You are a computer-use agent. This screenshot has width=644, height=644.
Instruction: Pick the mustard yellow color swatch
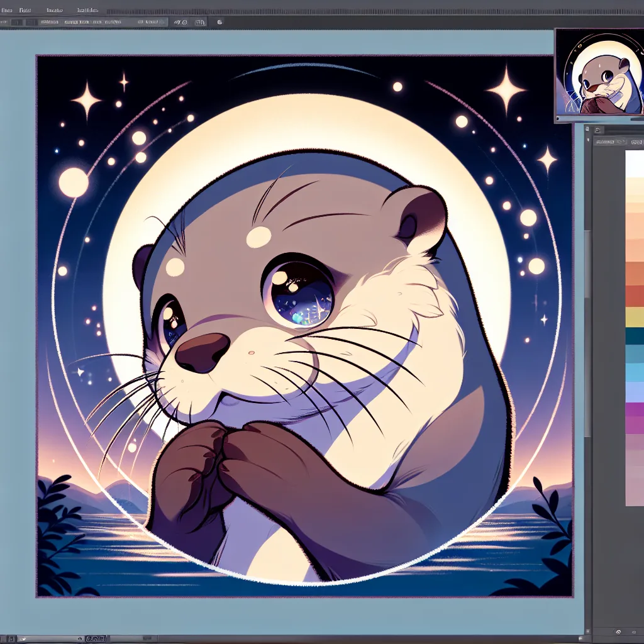[x=634, y=316]
